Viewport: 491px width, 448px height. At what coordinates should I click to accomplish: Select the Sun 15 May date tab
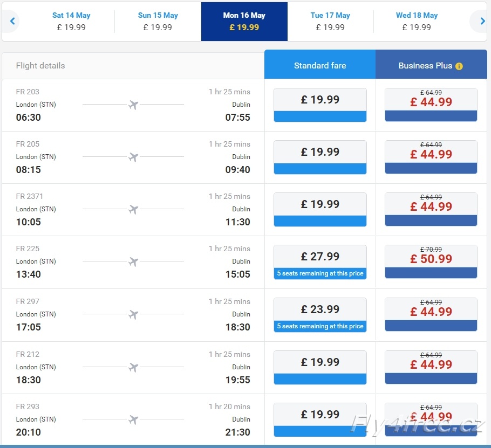pyautogui.click(x=158, y=21)
